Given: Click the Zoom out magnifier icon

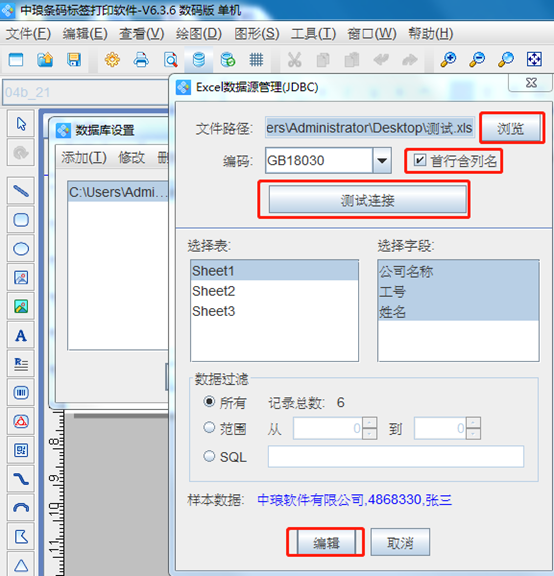Looking at the screenshot, I should [x=477, y=60].
